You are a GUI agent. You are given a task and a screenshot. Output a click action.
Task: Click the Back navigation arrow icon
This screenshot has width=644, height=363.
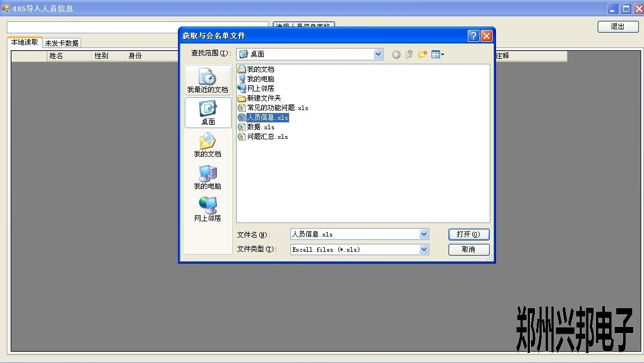tap(396, 54)
